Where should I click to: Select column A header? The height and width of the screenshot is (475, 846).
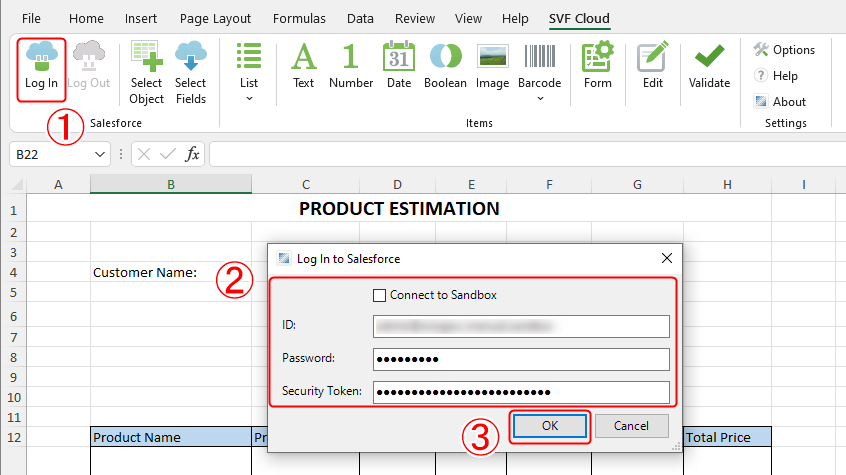[x=58, y=185]
